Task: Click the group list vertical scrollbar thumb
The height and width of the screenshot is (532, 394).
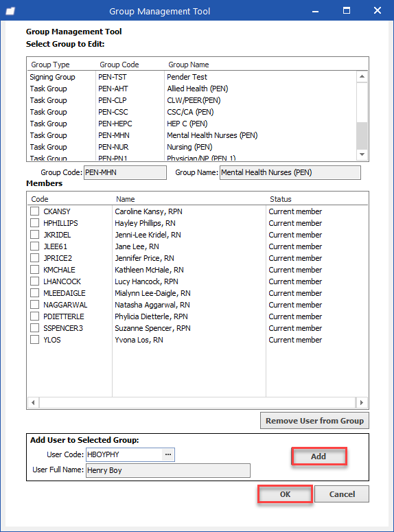Action: [x=362, y=136]
